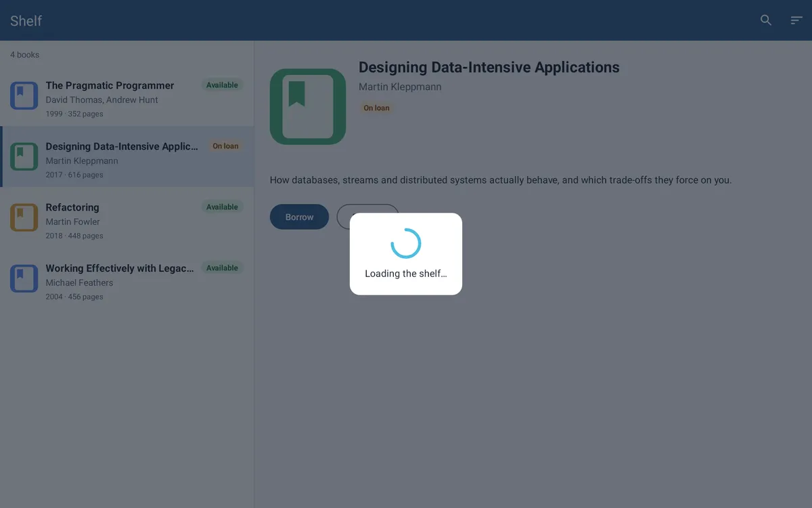Image resolution: width=812 pixels, height=508 pixels.
Task: Open the search icon in top bar
Action: tap(766, 20)
